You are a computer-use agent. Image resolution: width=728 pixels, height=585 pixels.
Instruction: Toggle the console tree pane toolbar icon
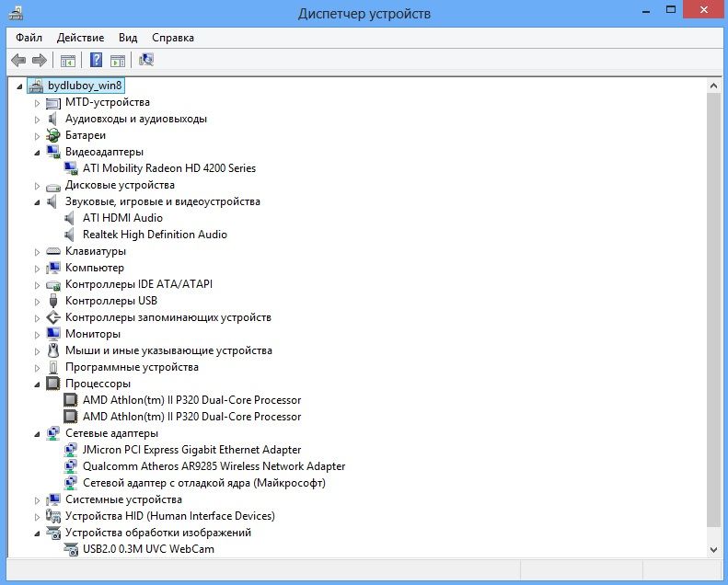(x=68, y=61)
